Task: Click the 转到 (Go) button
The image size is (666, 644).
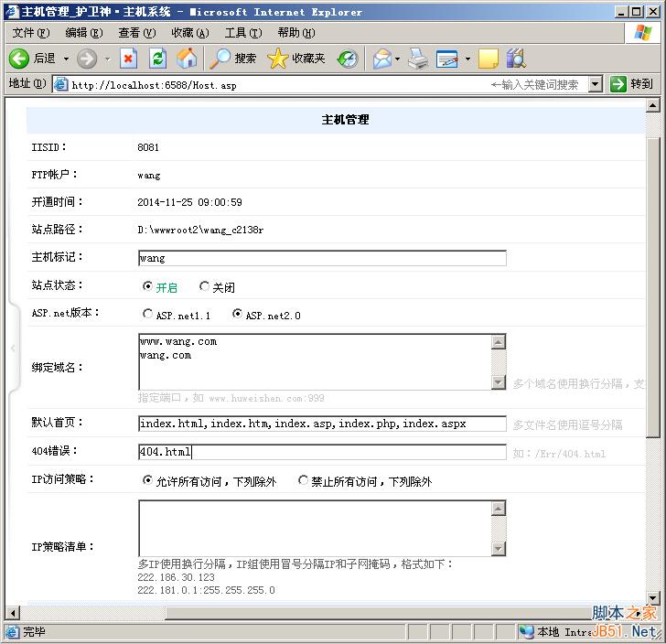Action: coord(632,84)
